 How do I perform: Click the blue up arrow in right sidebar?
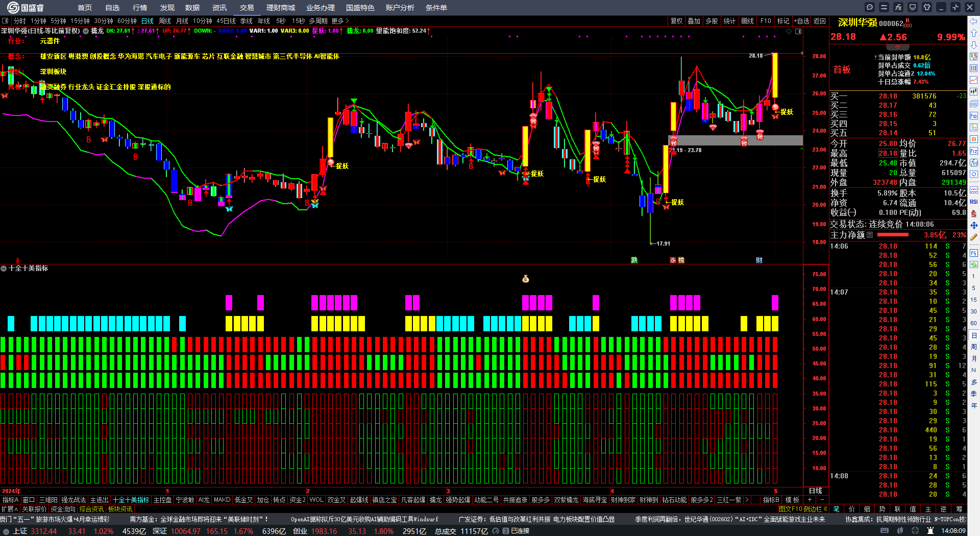tap(974, 33)
